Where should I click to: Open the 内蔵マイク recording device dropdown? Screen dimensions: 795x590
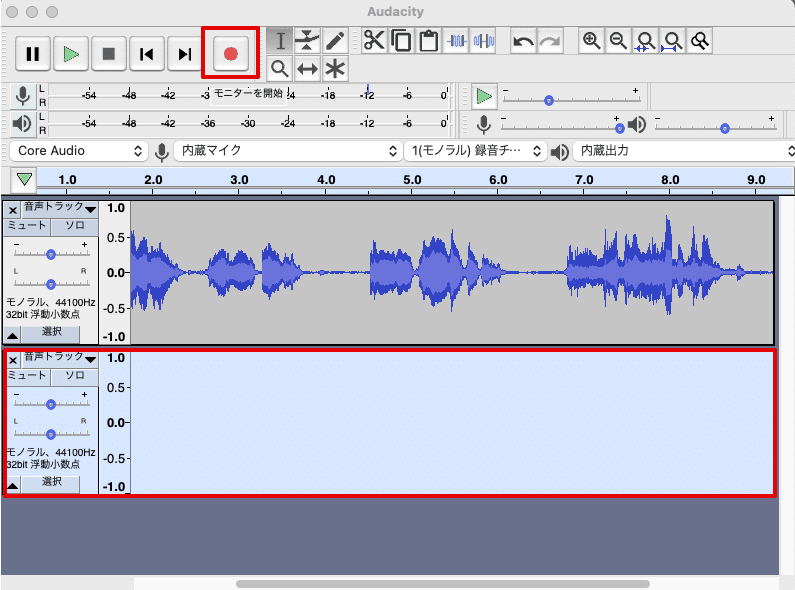pos(288,151)
